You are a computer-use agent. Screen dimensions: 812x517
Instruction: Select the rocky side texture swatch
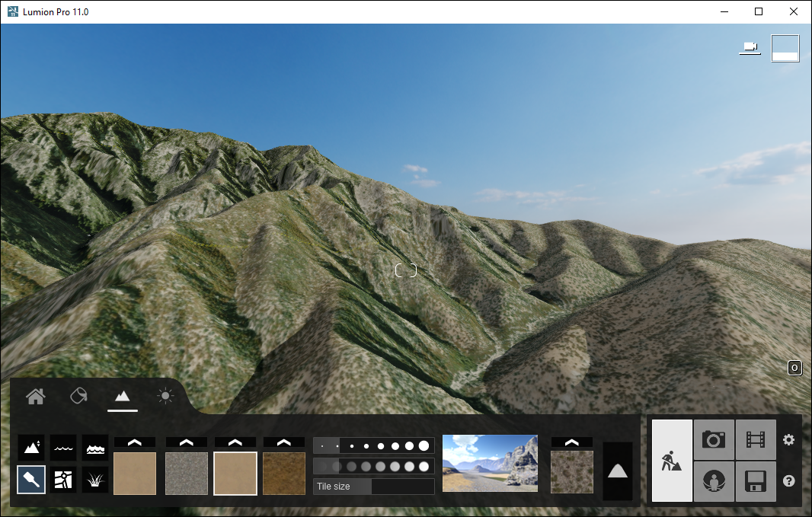(572, 472)
